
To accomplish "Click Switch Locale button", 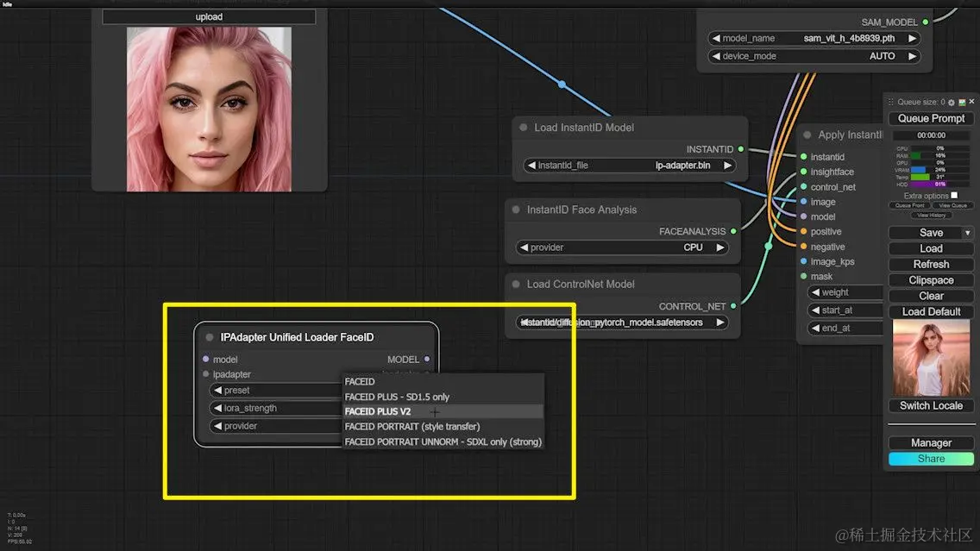I will pos(931,406).
